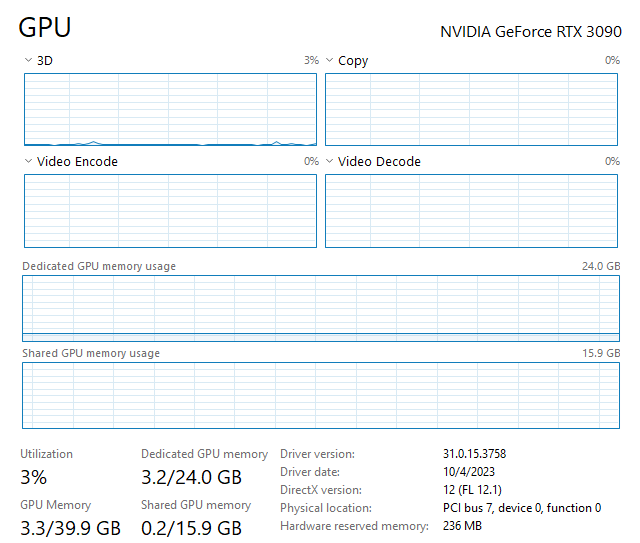Select the Video Decode usage graph

click(472, 210)
